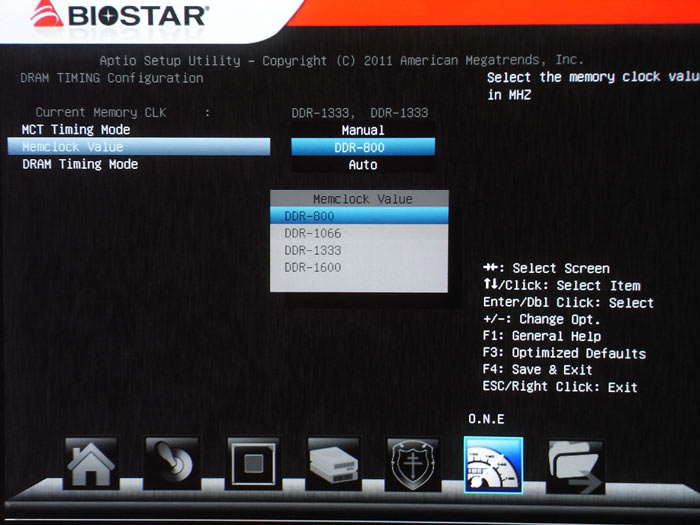Screen dimensions: 700x525
Task: Click the F4: Save & Exit hint
Action: (x=538, y=370)
